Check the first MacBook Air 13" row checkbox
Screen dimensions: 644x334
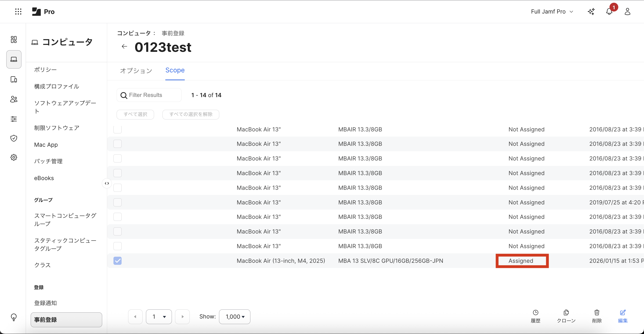click(x=118, y=129)
